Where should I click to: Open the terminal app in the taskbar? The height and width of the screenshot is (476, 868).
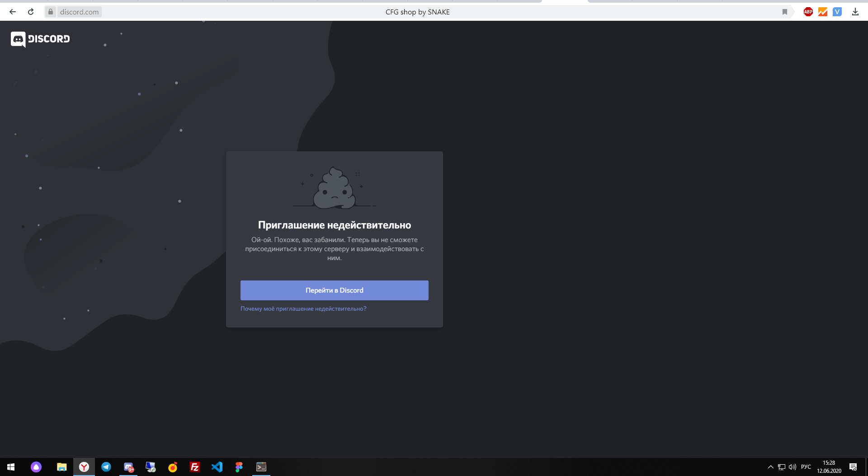(x=261, y=467)
